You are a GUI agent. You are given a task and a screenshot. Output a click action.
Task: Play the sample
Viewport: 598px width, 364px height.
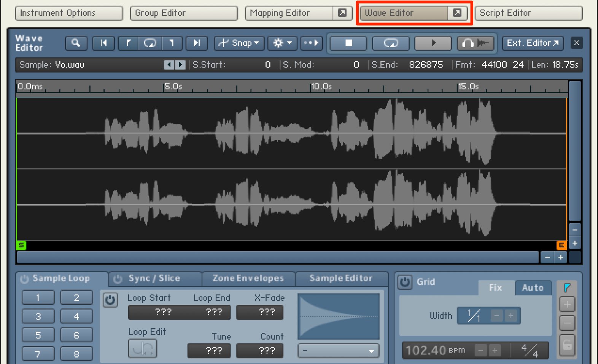click(433, 43)
